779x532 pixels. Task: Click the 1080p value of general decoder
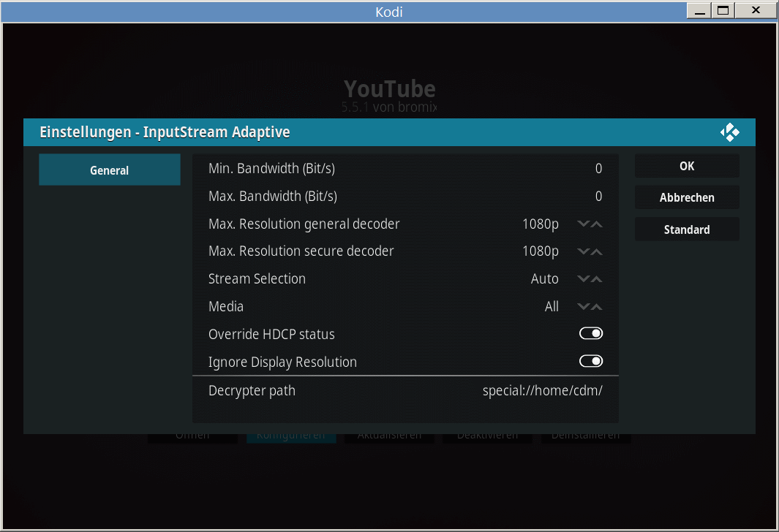[540, 224]
